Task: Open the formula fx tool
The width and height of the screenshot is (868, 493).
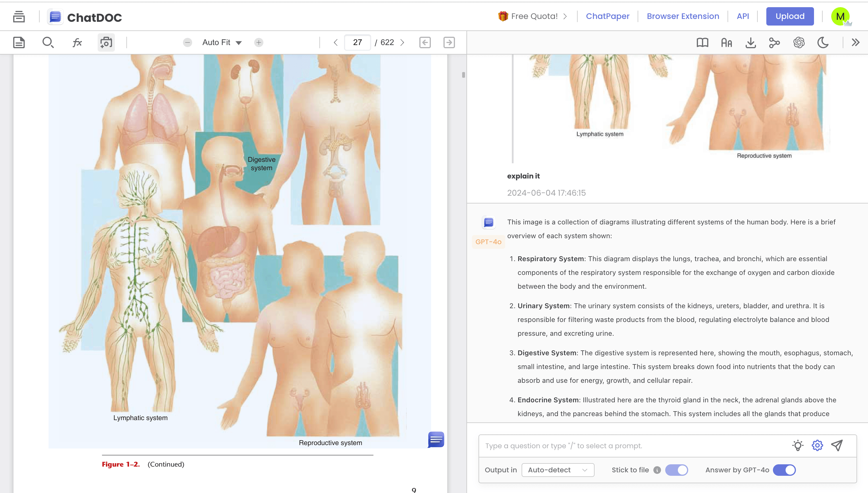Action: (x=77, y=42)
